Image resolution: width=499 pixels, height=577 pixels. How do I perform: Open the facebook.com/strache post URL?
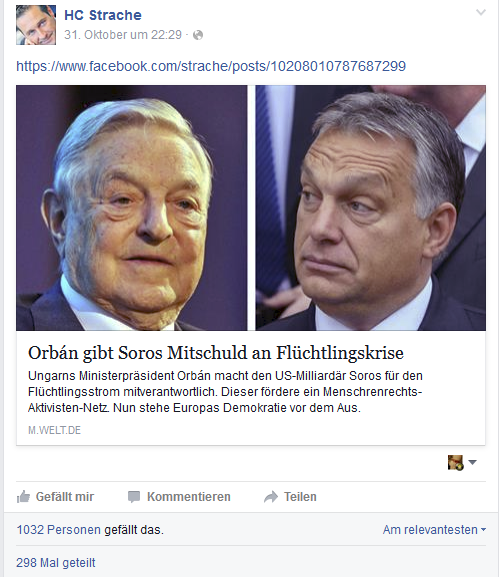(211, 66)
